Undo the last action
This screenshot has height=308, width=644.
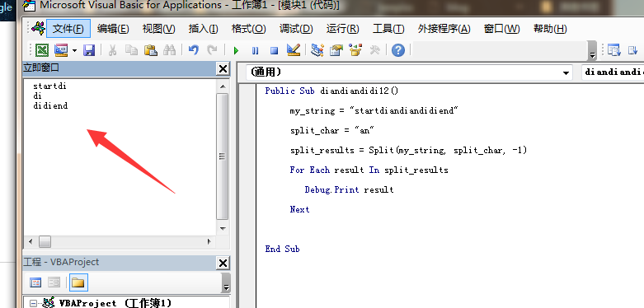point(194,50)
